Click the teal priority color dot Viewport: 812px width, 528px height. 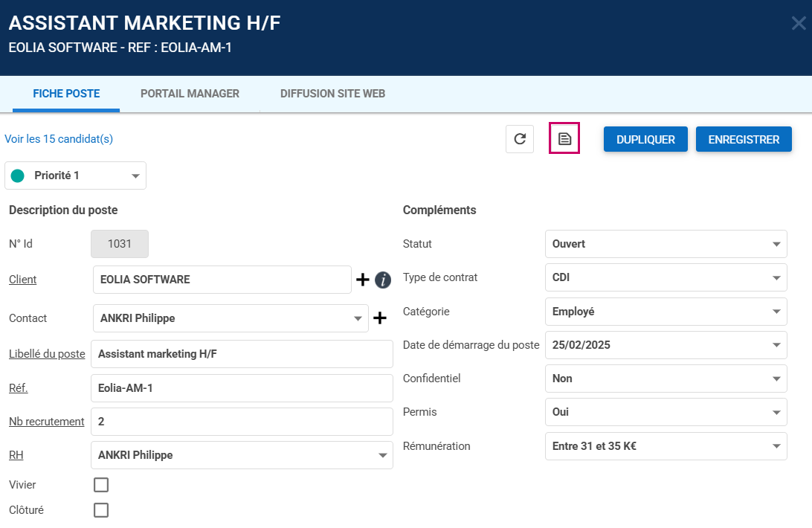18,176
